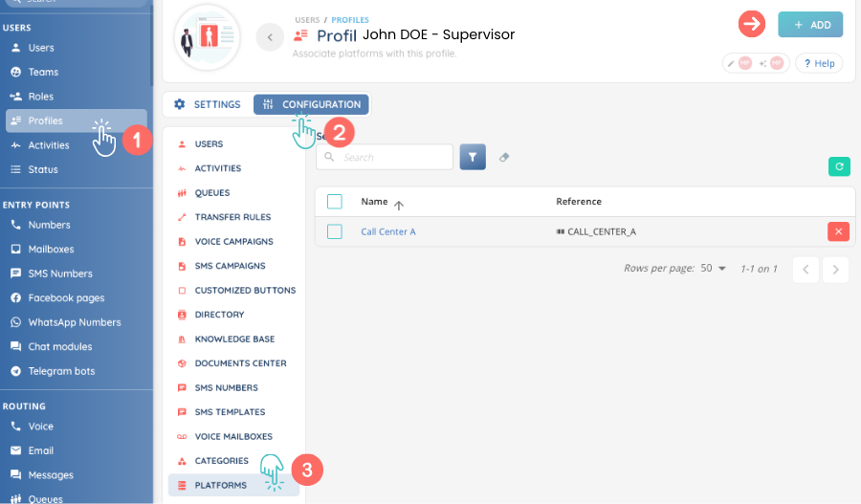861x504 pixels.
Task: Open the Call Center A link
Action: pyautogui.click(x=388, y=231)
